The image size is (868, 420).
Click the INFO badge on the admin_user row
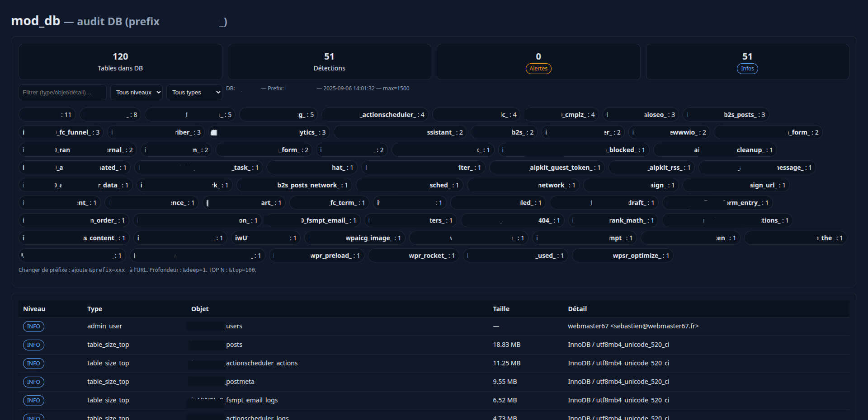[33, 326]
